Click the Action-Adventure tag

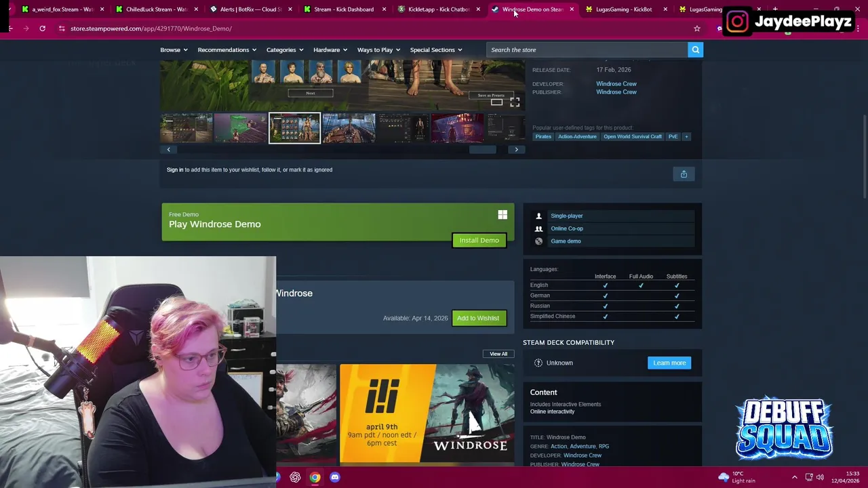(577, 136)
